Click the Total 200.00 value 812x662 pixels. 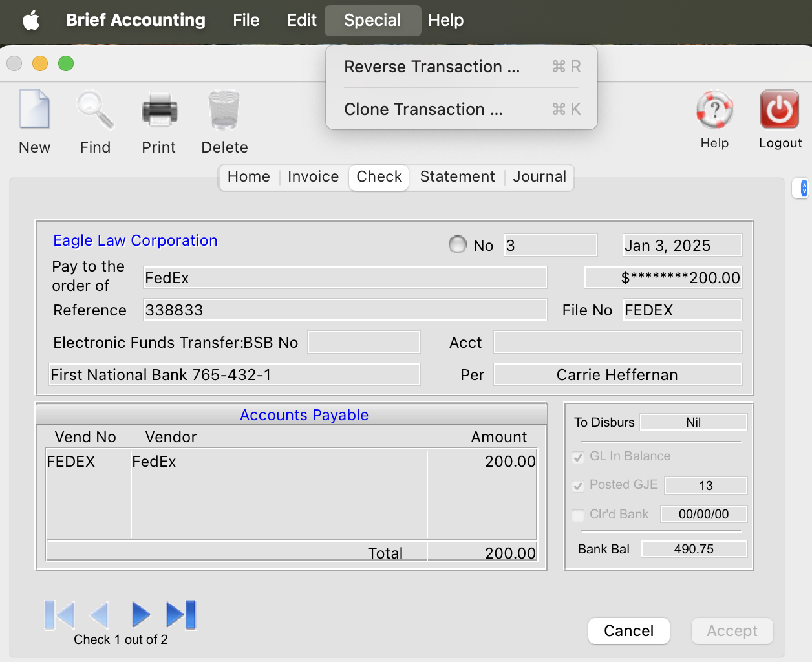[510, 553]
